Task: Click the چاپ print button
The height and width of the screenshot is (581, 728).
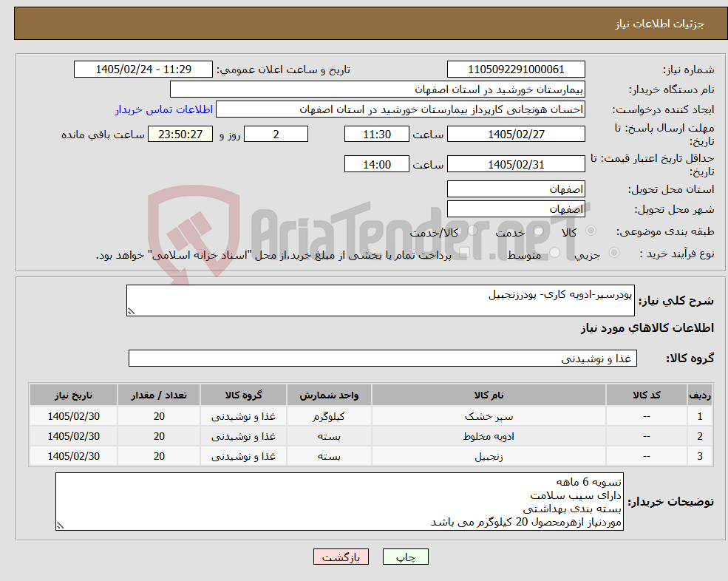Action: click(x=405, y=557)
